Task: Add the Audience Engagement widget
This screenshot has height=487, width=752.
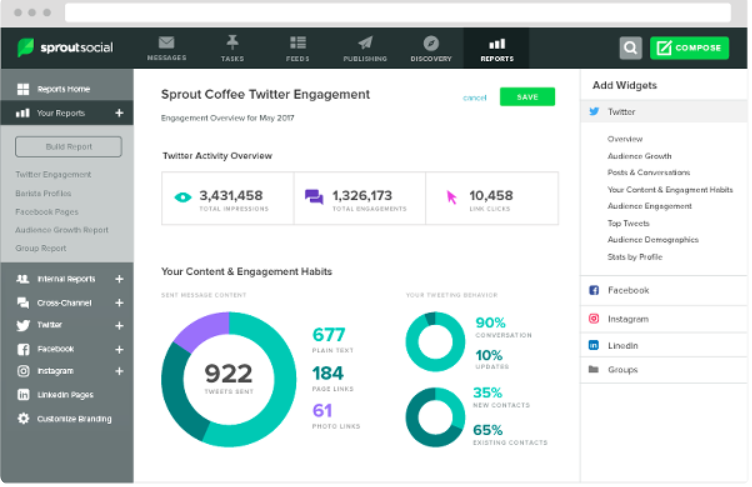Action: click(x=649, y=206)
